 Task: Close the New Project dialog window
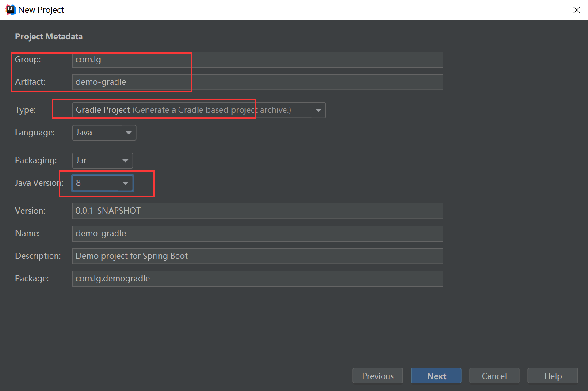tap(577, 10)
